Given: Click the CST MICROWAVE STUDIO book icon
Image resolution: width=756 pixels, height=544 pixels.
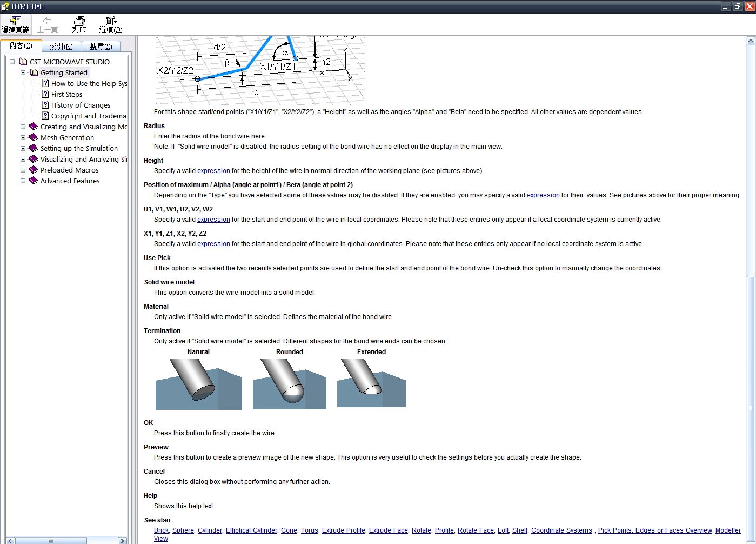Looking at the screenshot, I should (x=23, y=62).
